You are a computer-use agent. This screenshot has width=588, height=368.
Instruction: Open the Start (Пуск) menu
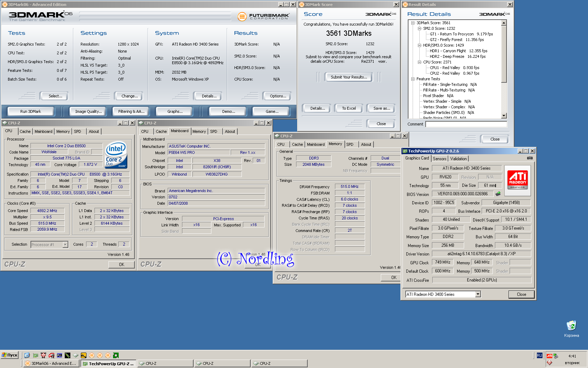click(9, 355)
